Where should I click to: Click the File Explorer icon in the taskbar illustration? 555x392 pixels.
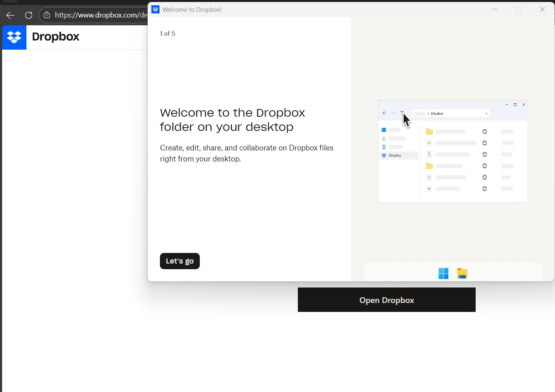(462, 273)
